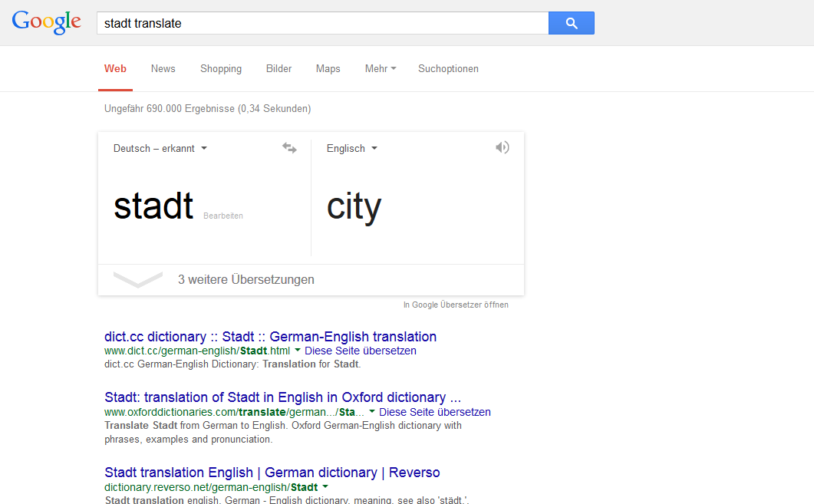Open the dropdown arrow beside the dict.cc URL

[298, 351]
